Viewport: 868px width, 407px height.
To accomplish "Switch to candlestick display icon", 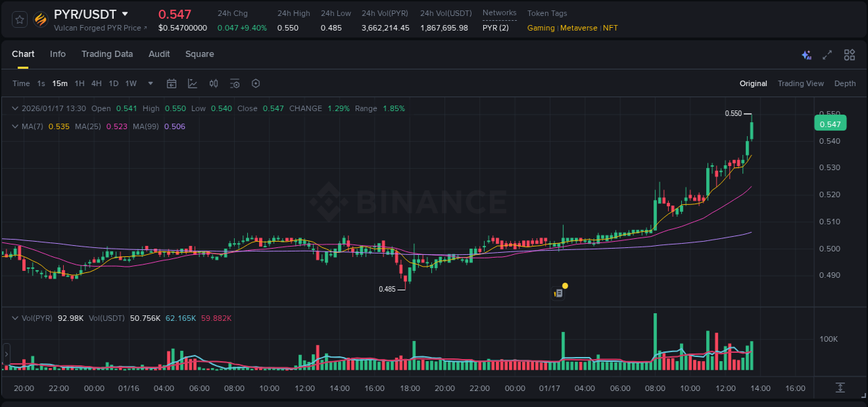I will coord(214,83).
